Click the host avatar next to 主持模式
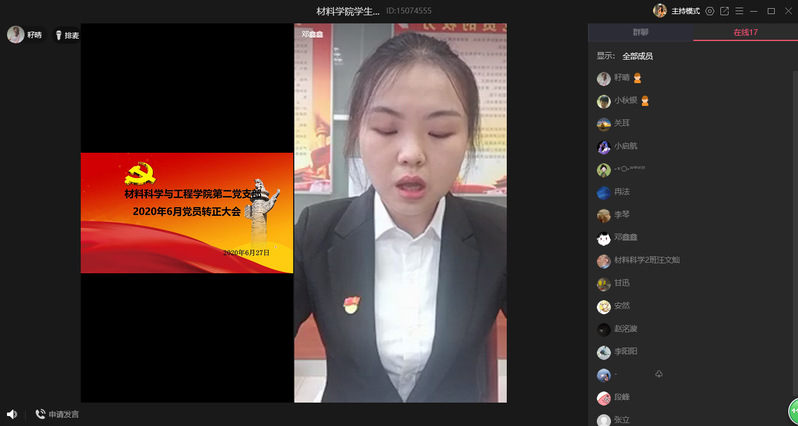The width and height of the screenshot is (798, 426). [660, 11]
